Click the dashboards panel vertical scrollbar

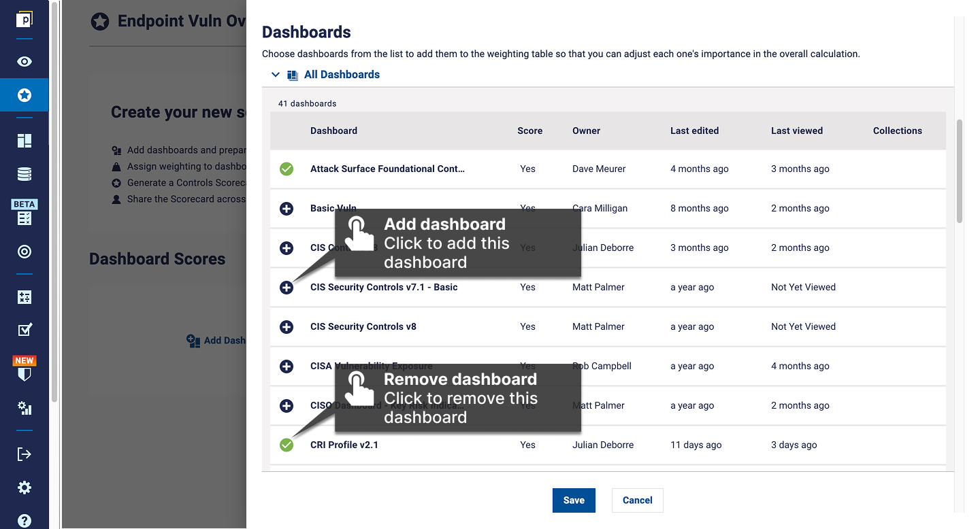tap(960, 171)
